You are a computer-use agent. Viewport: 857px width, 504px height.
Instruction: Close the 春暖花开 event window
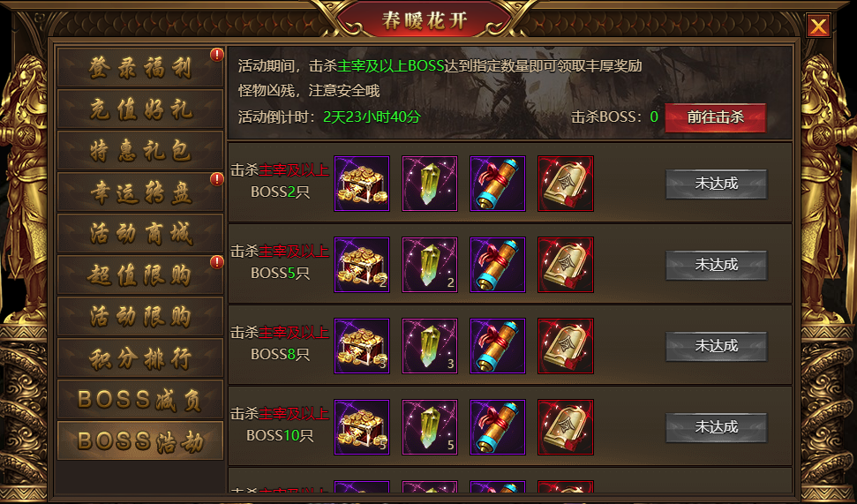[818, 25]
